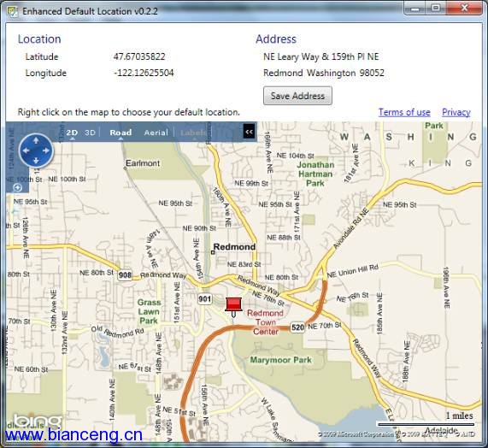Image resolution: width=488 pixels, height=448 pixels.
Task: Switch map to 2D mode
Action: click(72, 133)
